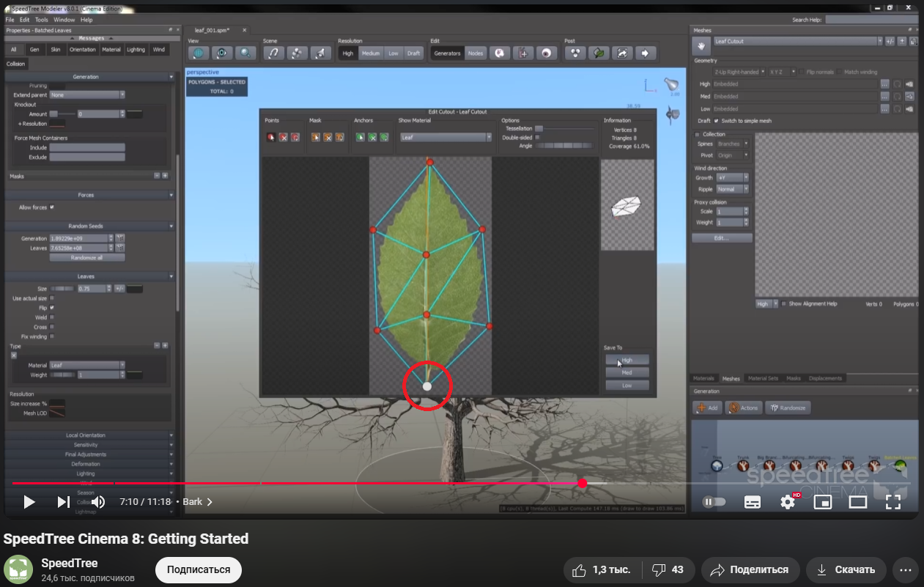Click the Edit eye visibility icon
This screenshot has width=924, height=587.
coord(546,53)
